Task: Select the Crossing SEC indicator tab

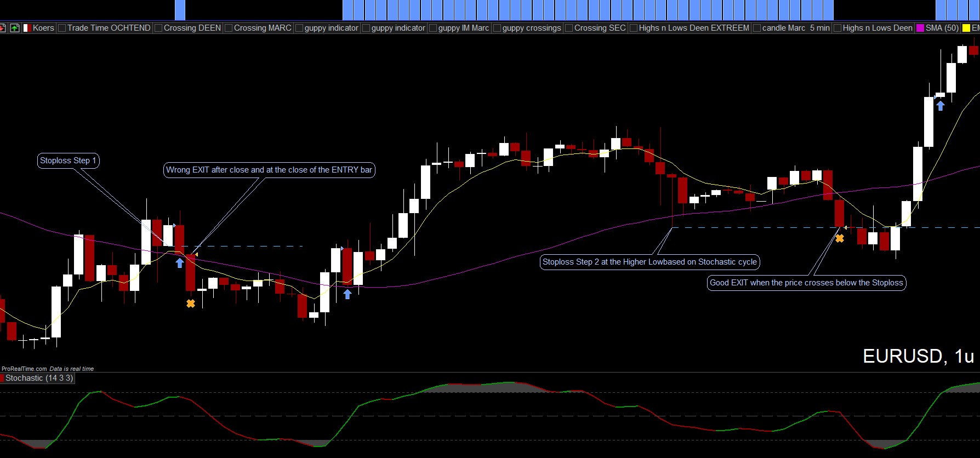Action: (x=600, y=28)
